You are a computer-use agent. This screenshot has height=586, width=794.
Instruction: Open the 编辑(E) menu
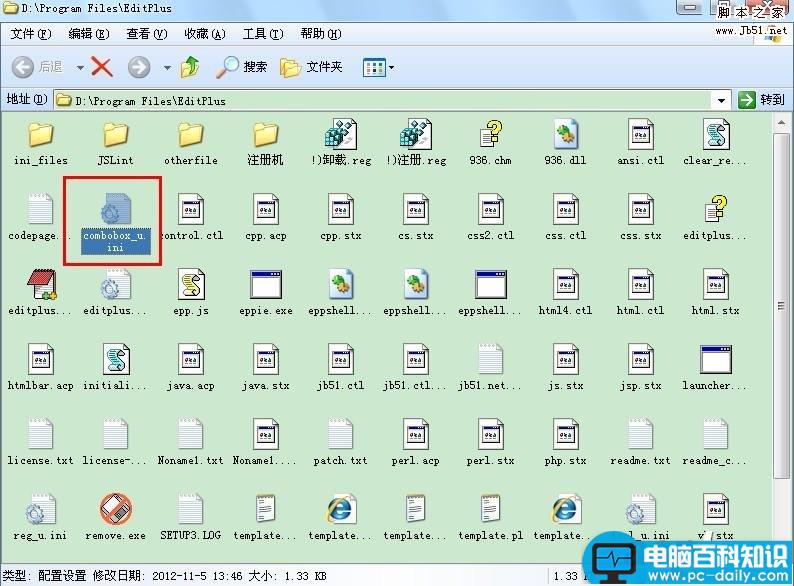coord(89,34)
